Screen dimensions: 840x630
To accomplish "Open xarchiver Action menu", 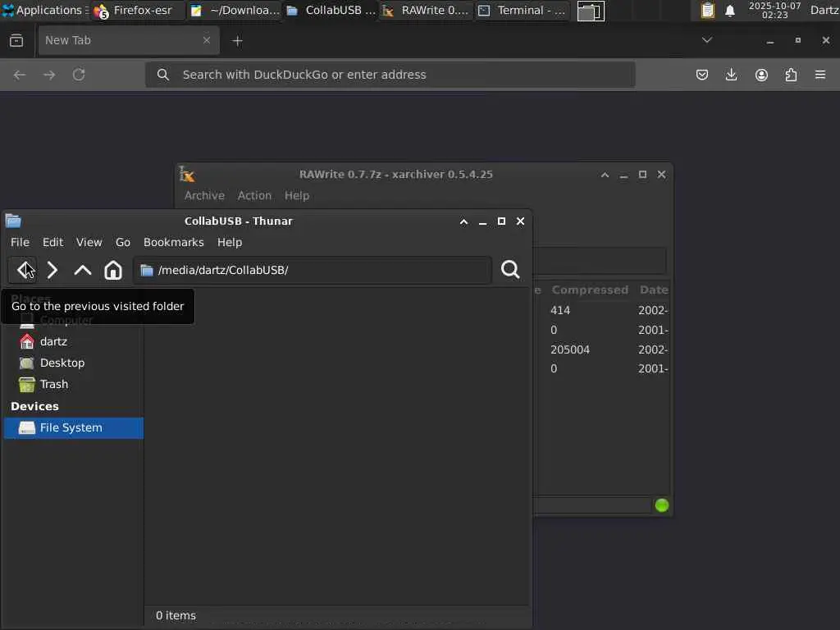I will [254, 195].
